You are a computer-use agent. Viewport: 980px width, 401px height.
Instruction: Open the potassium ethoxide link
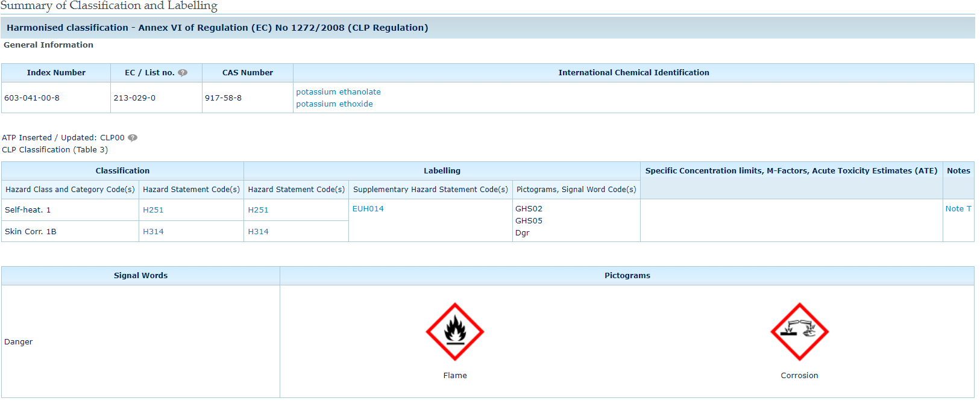pyautogui.click(x=335, y=104)
